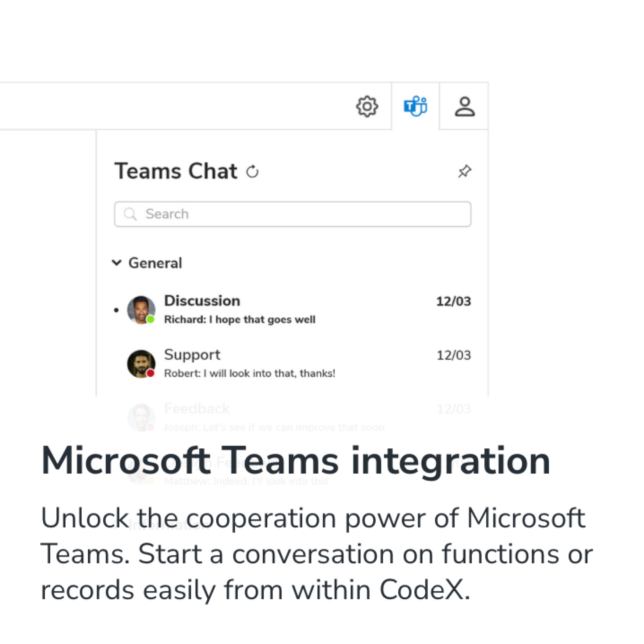Click the Microsoft Teams integration heading

pos(295,461)
